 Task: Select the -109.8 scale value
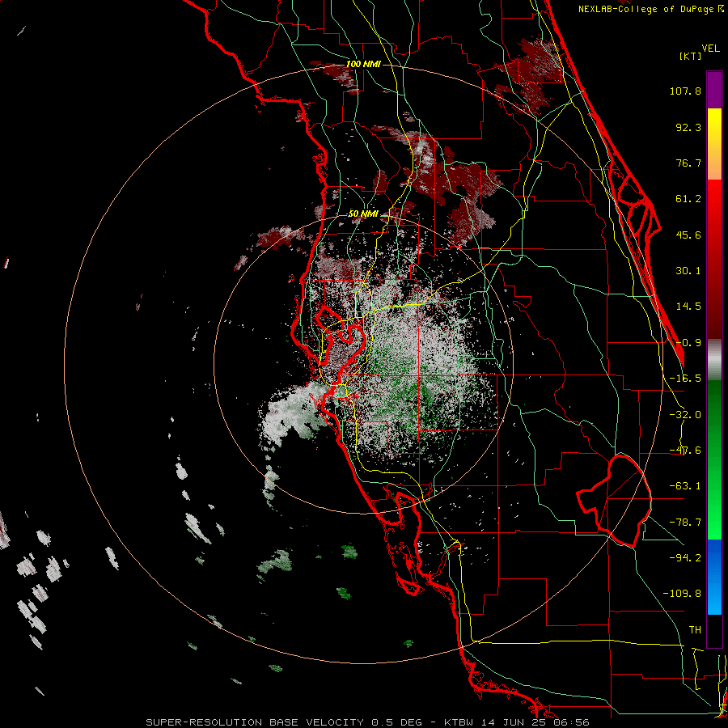point(682,594)
